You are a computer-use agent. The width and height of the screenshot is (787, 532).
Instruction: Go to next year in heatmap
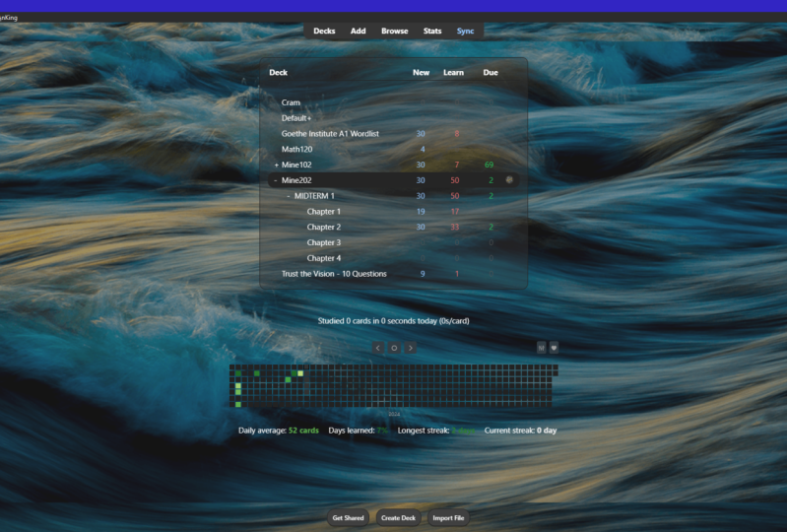point(411,348)
